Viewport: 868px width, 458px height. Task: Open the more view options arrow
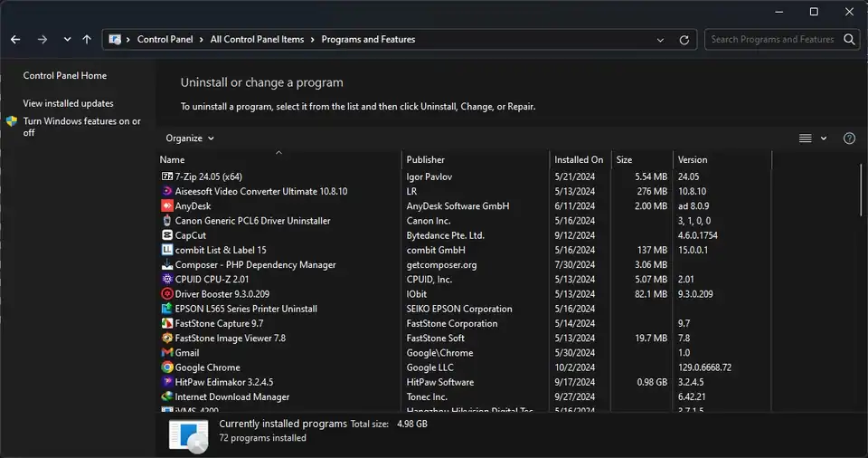click(824, 138)
